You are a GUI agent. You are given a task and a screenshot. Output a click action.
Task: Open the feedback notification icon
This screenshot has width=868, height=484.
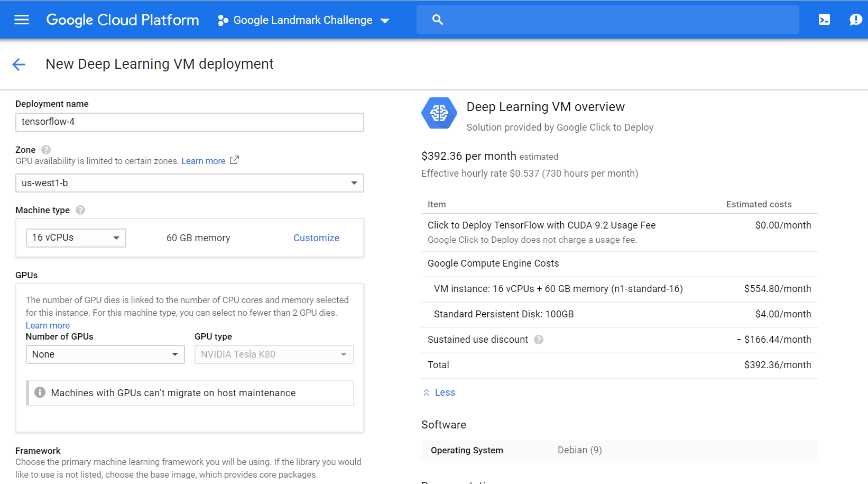[855, 20]
